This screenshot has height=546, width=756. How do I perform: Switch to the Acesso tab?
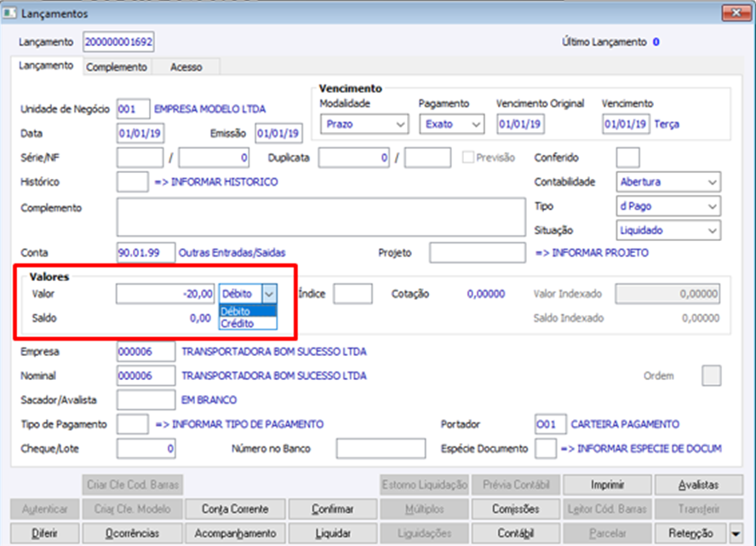pos(186,67)
